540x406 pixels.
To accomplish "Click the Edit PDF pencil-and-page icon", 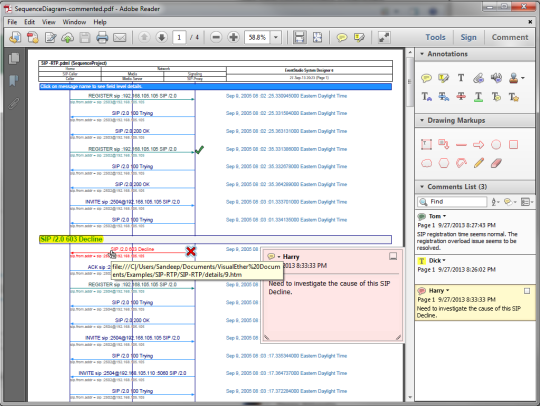I will 51,37.
